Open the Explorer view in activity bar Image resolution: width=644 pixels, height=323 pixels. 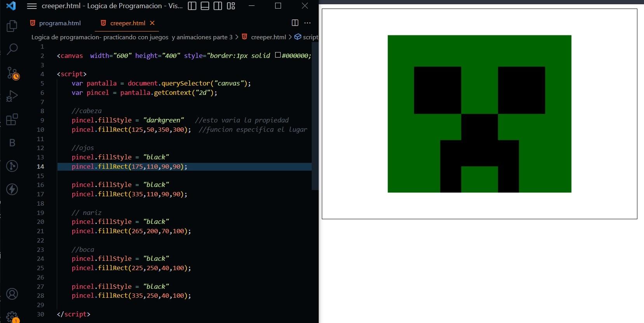click(12, 26)
